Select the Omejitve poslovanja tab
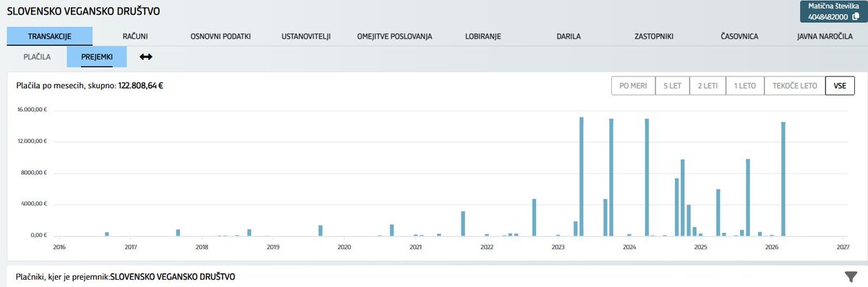This screenshot has height=287, width=868. click(394, 36)
